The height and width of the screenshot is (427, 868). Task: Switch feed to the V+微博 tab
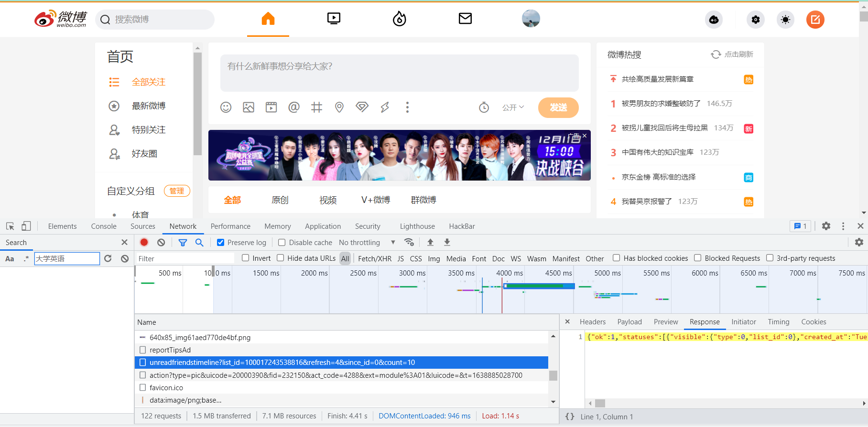pyautogui.click(x=376, y=200)
